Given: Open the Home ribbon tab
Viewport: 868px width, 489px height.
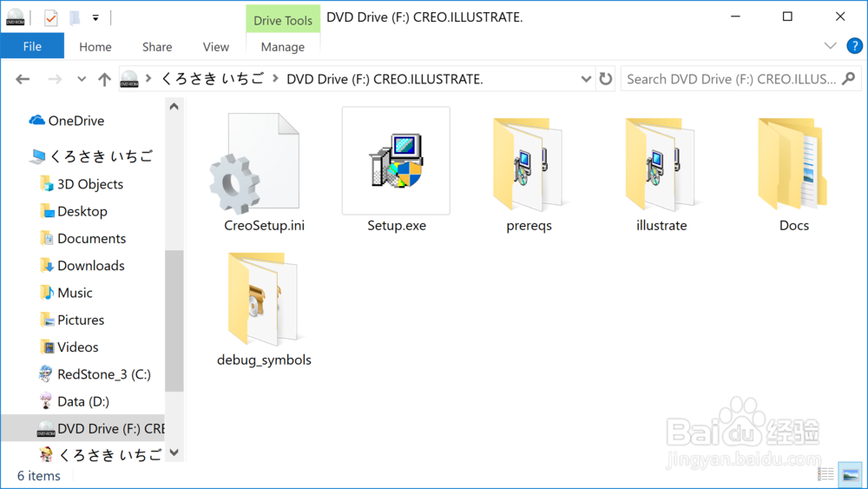Looking at the screenshot, I should click(95, 47).
